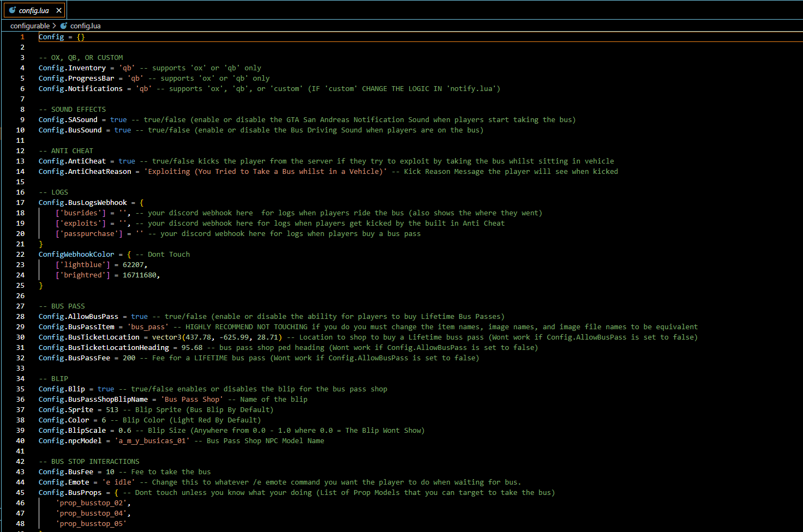Viewport: 803px width, 532px height.
Task: Click the '-- OX, QB, OR CUSTOM' comment
Action: pos(81,58)
